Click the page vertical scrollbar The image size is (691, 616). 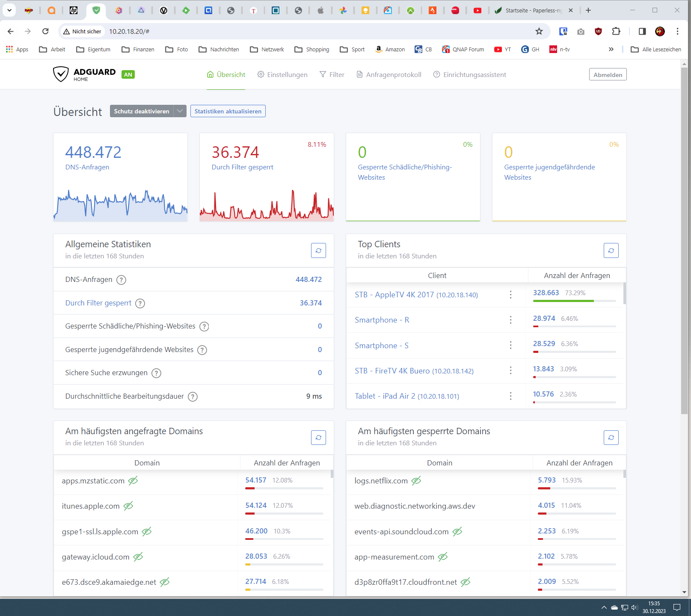(684, 240)
